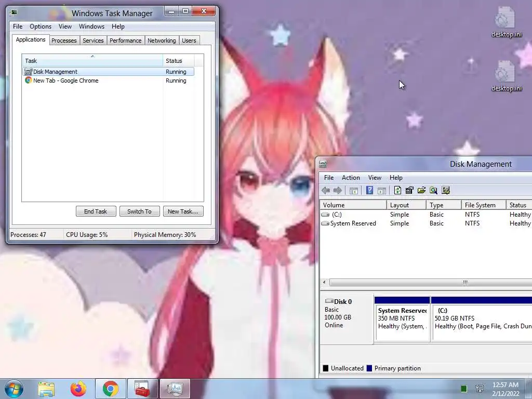Click the network icon in system tray

coord(480,389)
